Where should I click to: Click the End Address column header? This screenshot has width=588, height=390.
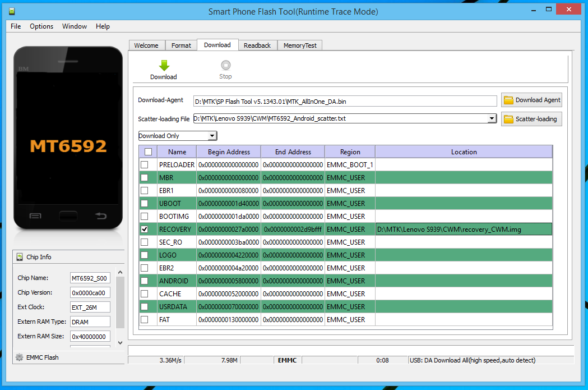(293, 152)
